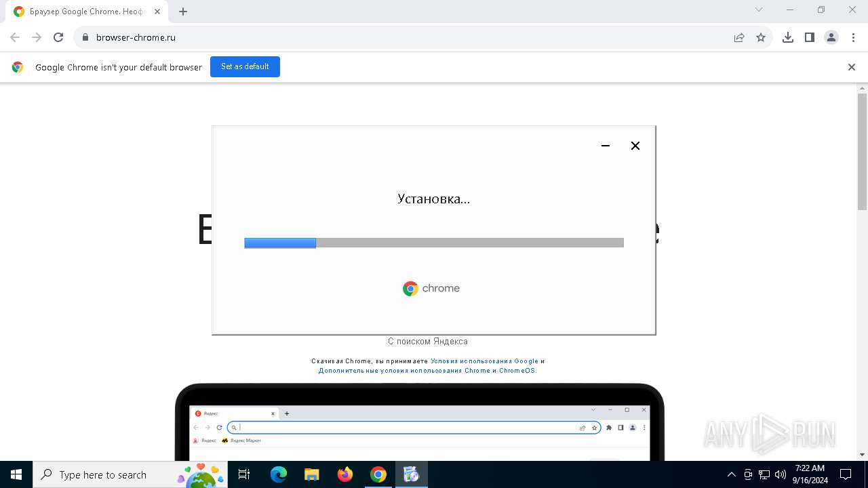Click the laptop screenshot image
This screenshot has width=868, height=488.
coord(419,422)
